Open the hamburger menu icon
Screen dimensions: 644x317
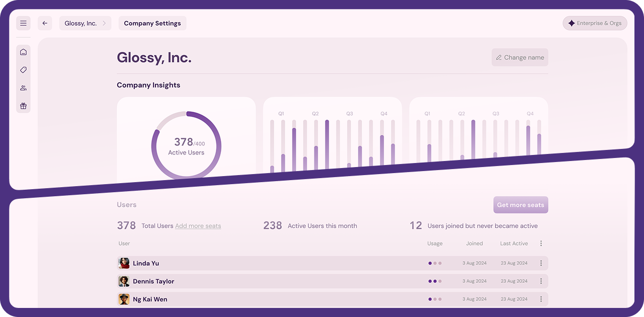click(x=23, y=23)
